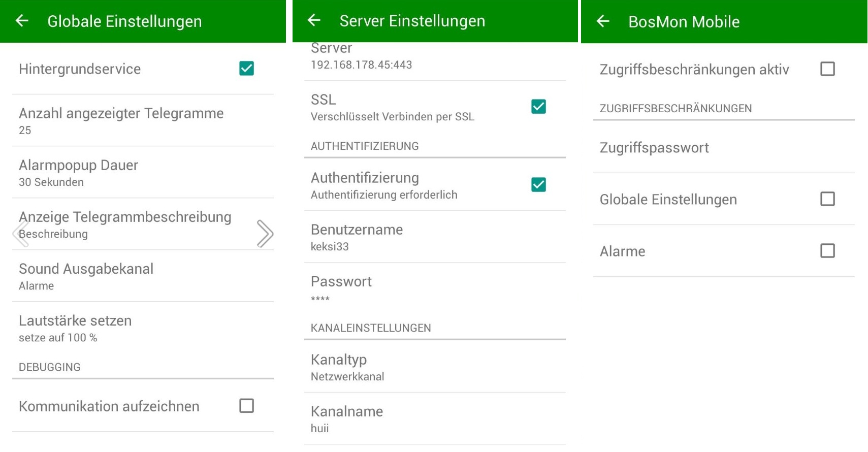This screenshot has height=452, width=868.
Task: Click 'Verschlüsselt Verbinden per SSL' description
Action: coord(393,116)
